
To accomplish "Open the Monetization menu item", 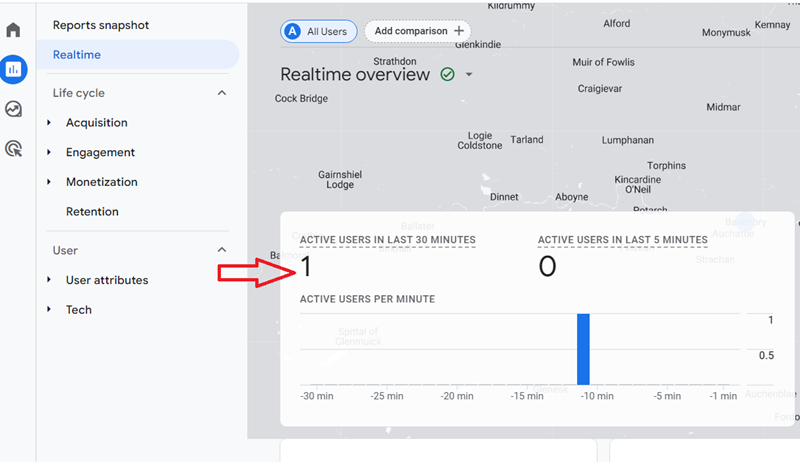I will (102, 182).
